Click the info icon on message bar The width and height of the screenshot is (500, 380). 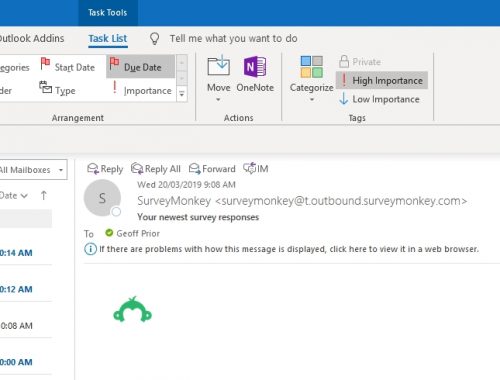tap(90, 249)
